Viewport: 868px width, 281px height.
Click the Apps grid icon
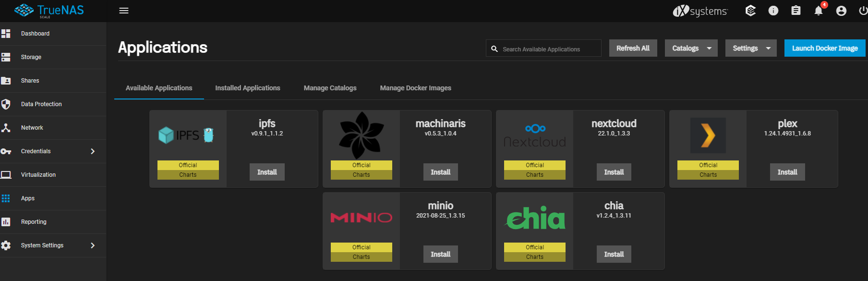tap(6, 198)
